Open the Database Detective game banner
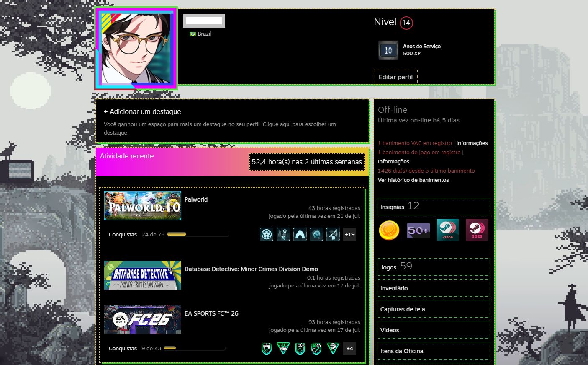This screenshot has height=365, width=588. tap(143, 275)
